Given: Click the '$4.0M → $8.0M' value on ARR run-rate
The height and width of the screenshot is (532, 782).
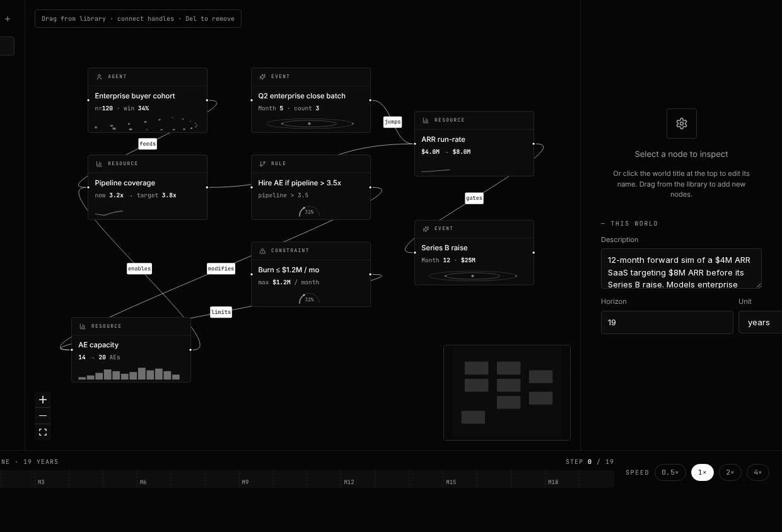Looking at the screenshot, I should (x=446, y=152).
